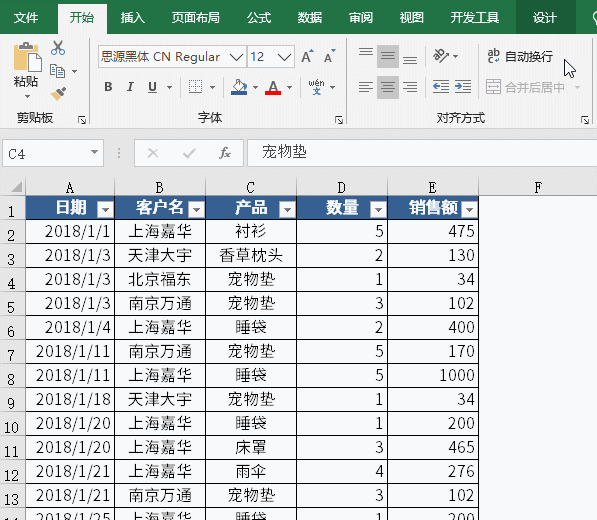This screenshot has height=520, width=597.
Task: Switch to the 页面布局 tab
Action: 195,18
